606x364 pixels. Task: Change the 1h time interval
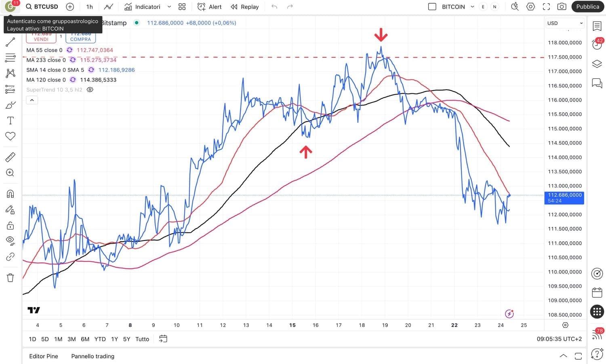click(x=90, y=6)
